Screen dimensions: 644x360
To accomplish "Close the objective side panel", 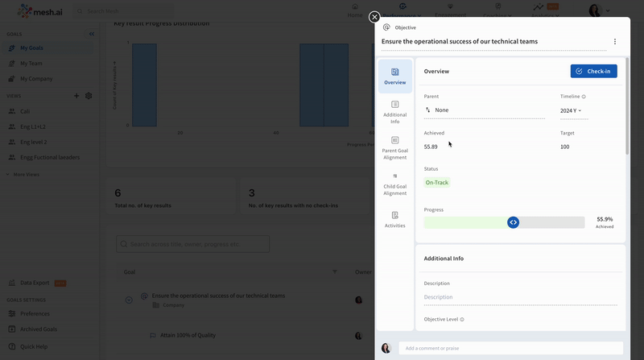I will (374, 17).
